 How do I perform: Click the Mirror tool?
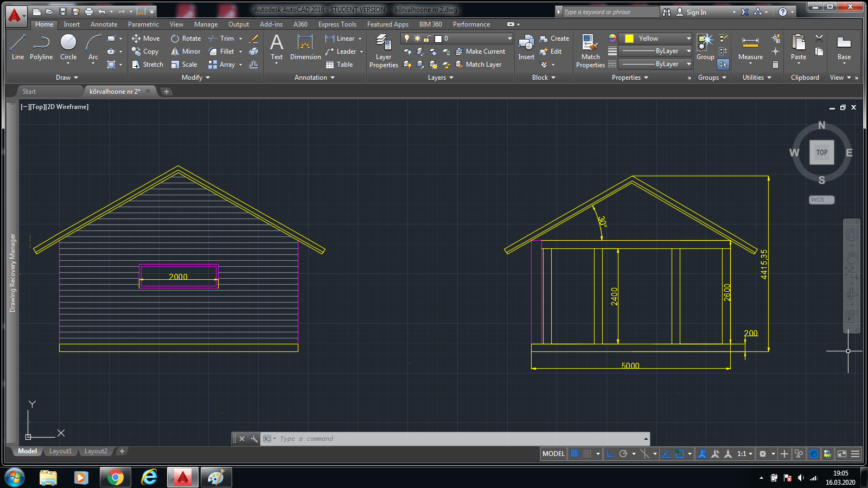pyautogui.click(x=186, y=52)
